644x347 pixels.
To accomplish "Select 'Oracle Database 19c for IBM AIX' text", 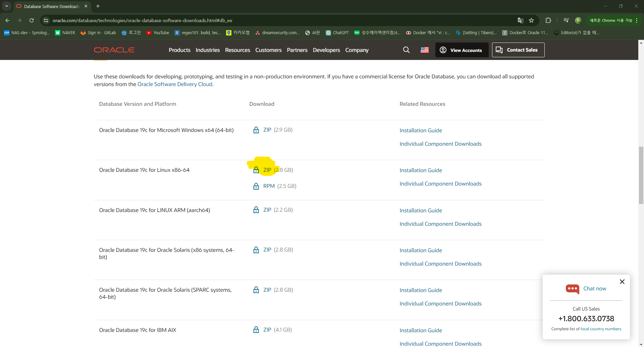I will click(x=138, y=330).
